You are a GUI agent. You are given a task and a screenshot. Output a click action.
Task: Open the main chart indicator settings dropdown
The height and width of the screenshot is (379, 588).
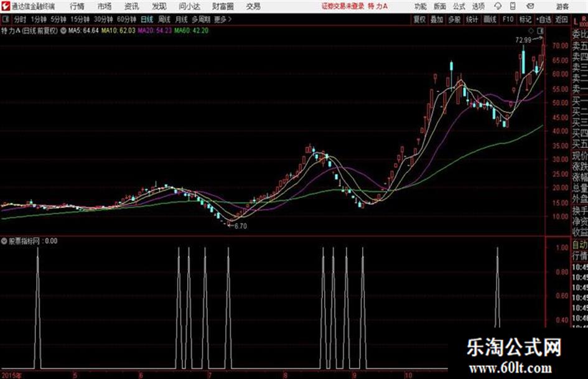[x=63, y=30]
